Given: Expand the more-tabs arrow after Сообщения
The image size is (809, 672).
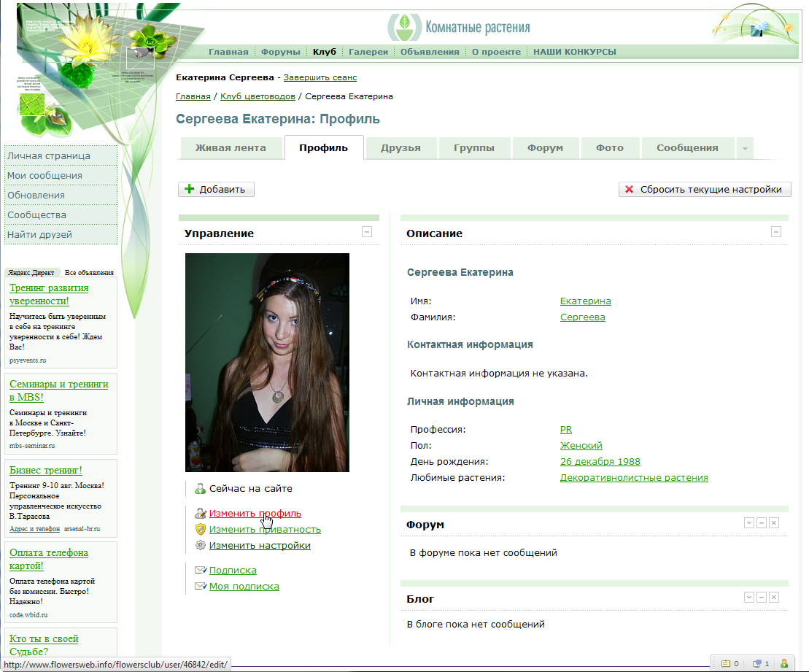Looking at the screenshot, I should pyautogui.click(x=745, y=148).
